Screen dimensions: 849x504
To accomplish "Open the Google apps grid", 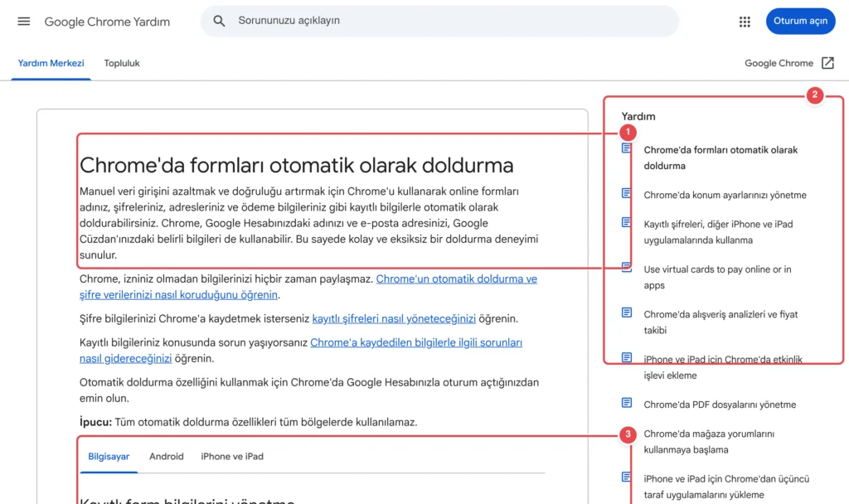I will pos(745,22).
